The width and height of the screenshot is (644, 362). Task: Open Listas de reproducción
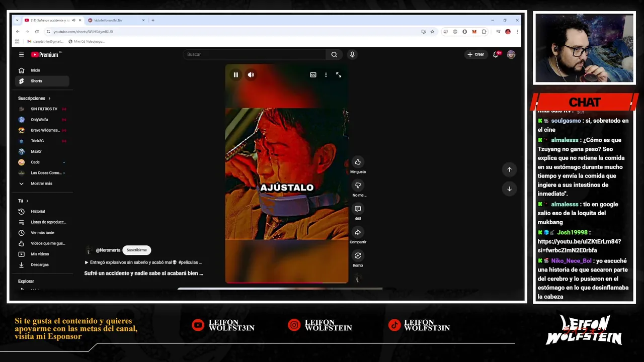[42, 222]
